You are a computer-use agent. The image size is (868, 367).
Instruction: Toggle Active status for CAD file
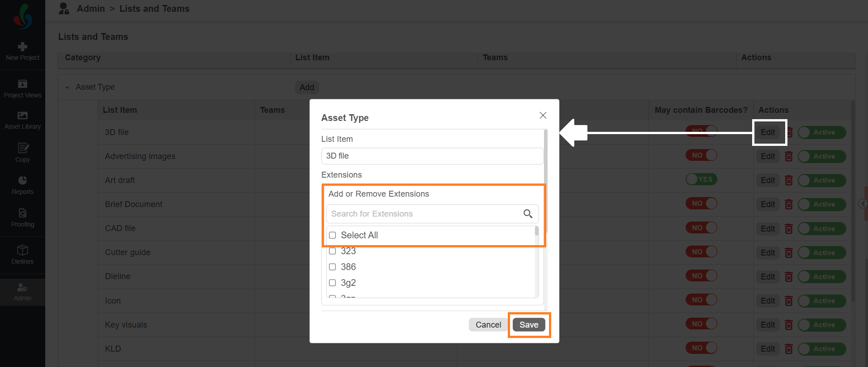coord(822,229)
